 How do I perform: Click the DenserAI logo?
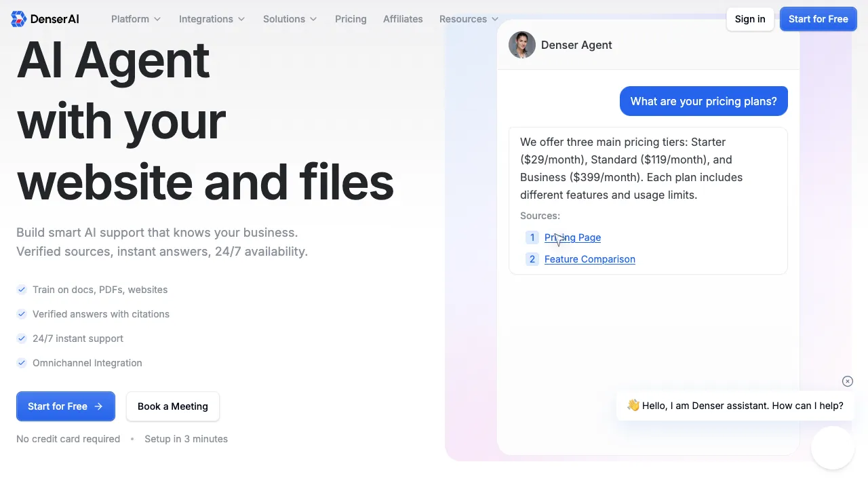[x=45, y=19]
